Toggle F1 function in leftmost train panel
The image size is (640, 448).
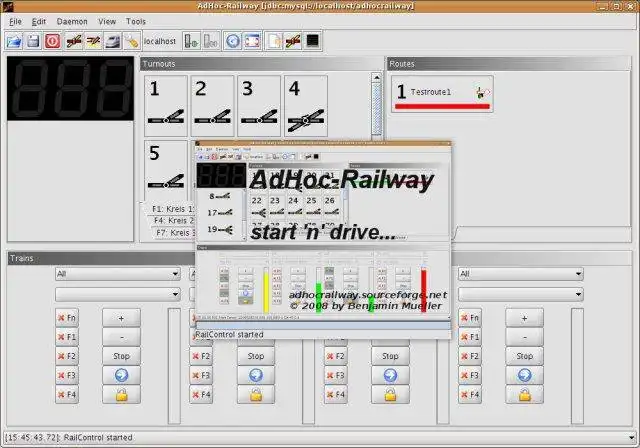click(x=67, y=337)
